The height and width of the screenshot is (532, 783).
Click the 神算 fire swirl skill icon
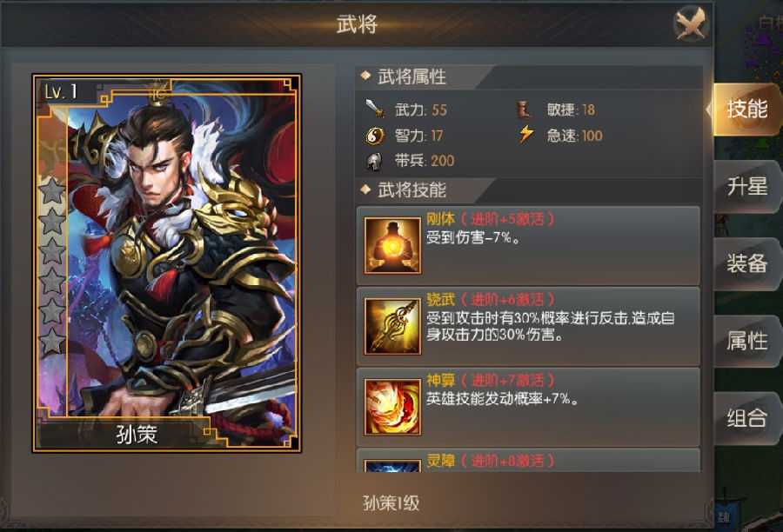[x=392, y=407]
